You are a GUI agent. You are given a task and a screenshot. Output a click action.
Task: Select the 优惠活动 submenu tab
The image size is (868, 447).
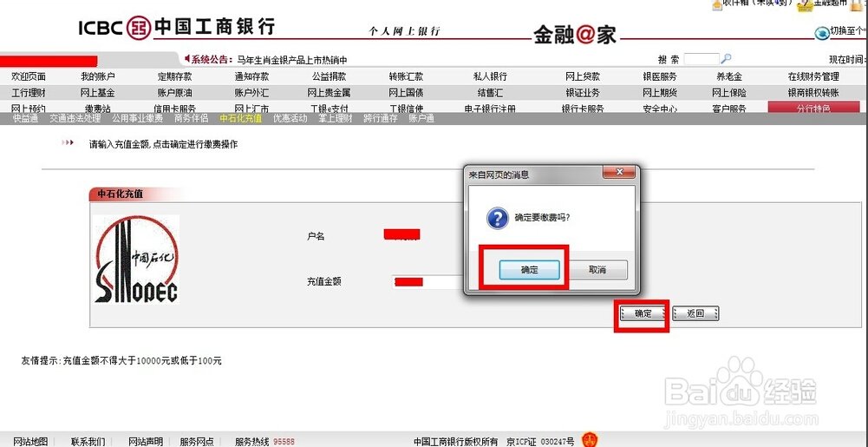coord(290,118)
